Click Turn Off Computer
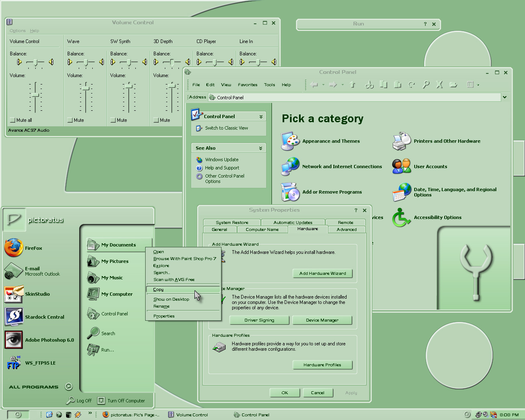The height and width of the screenshot is (420, 525). (121, 401)
